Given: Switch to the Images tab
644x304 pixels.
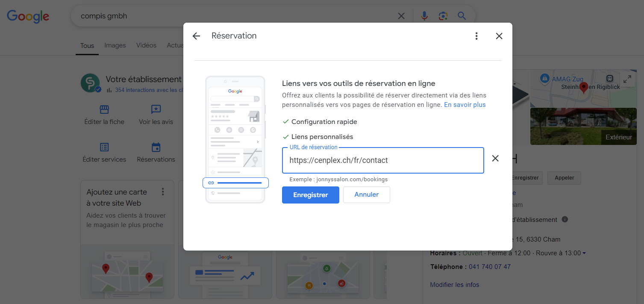Looking at the screenshot, I should 115,45.
